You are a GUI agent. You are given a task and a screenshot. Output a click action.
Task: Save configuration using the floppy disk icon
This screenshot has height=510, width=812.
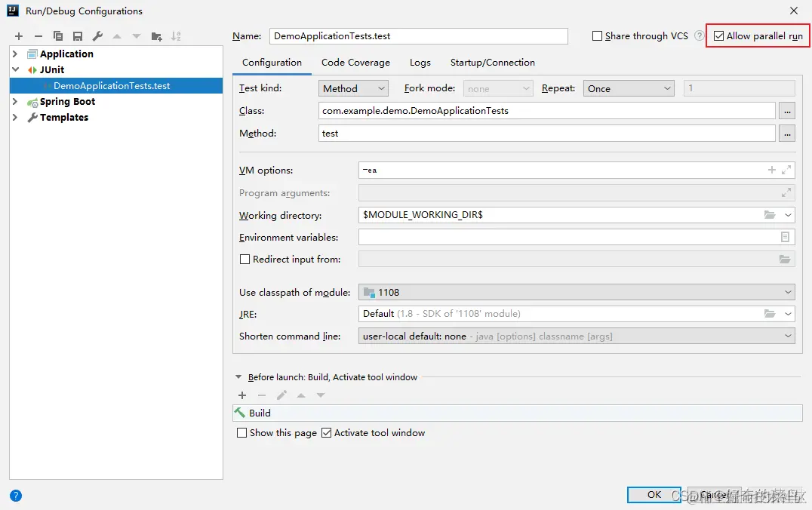coord(78,36)
